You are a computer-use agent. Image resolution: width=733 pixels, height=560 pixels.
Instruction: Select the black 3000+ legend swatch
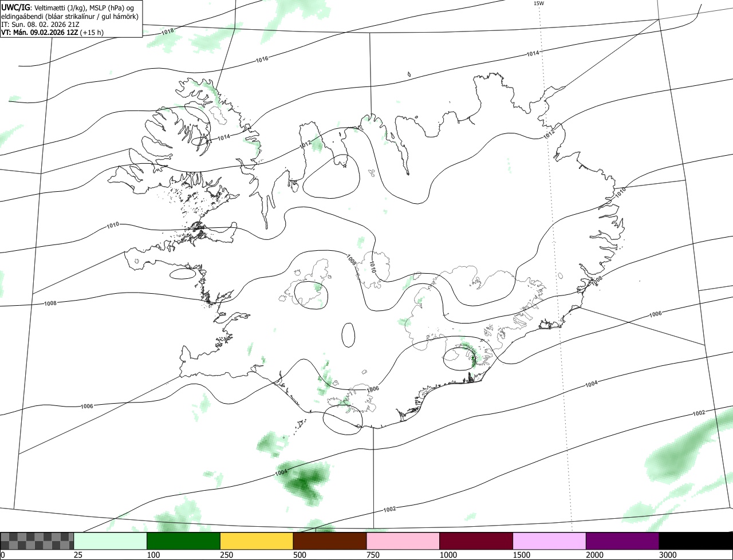696,541
